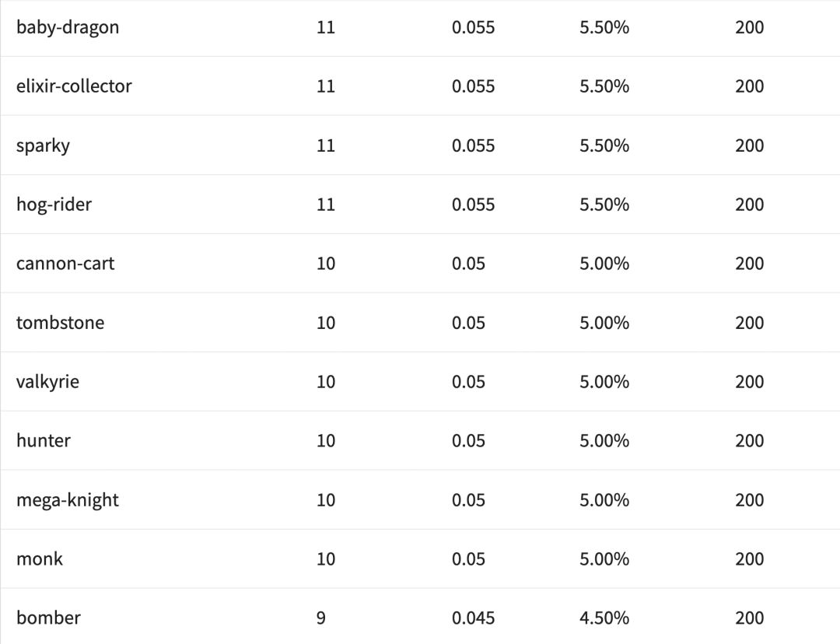Select the hog-rider row label
This screenshot has width=840, height=644.
(x=54, y=205)
